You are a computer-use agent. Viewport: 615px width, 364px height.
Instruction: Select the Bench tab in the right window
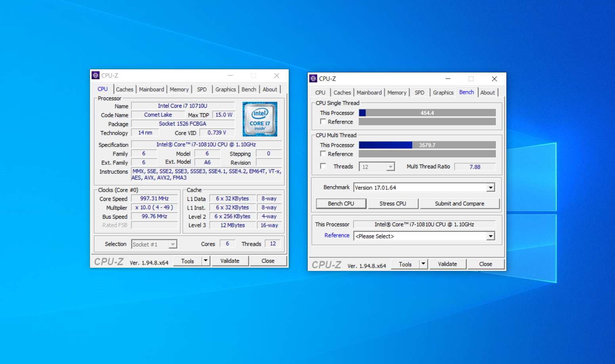(467, 92)
